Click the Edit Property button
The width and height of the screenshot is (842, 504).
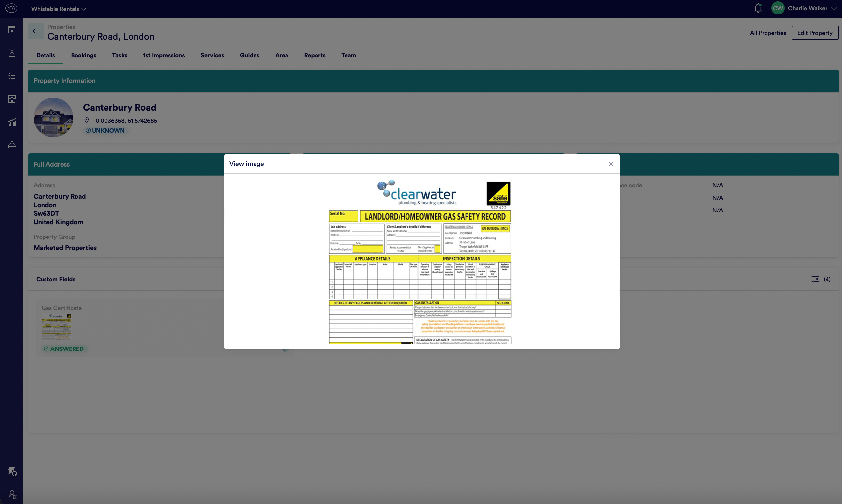[x=815, y=33]
